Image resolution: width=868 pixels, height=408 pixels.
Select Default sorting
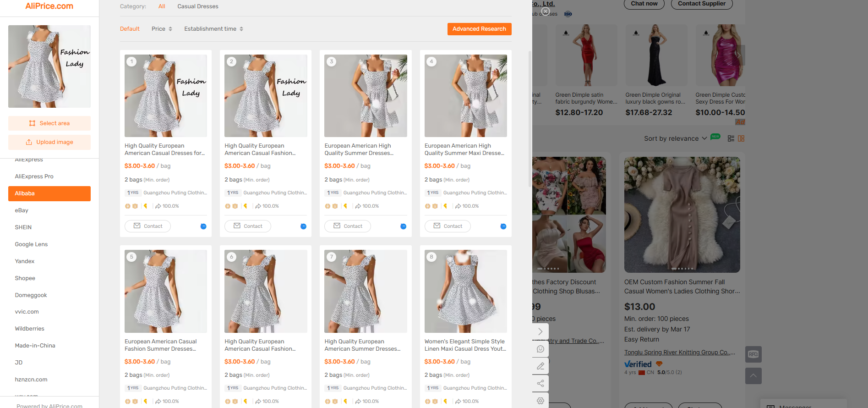click(130, 29)
